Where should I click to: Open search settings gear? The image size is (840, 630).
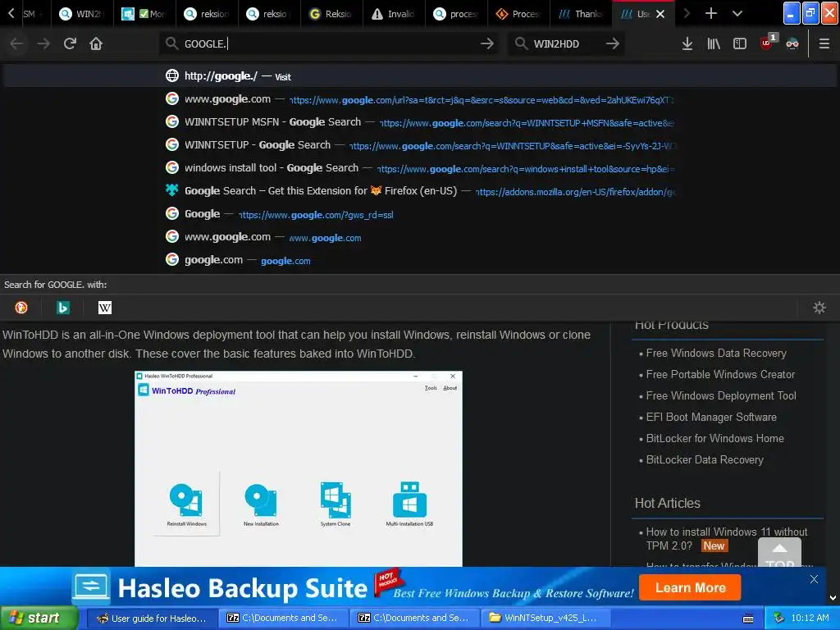click(819, 308)
